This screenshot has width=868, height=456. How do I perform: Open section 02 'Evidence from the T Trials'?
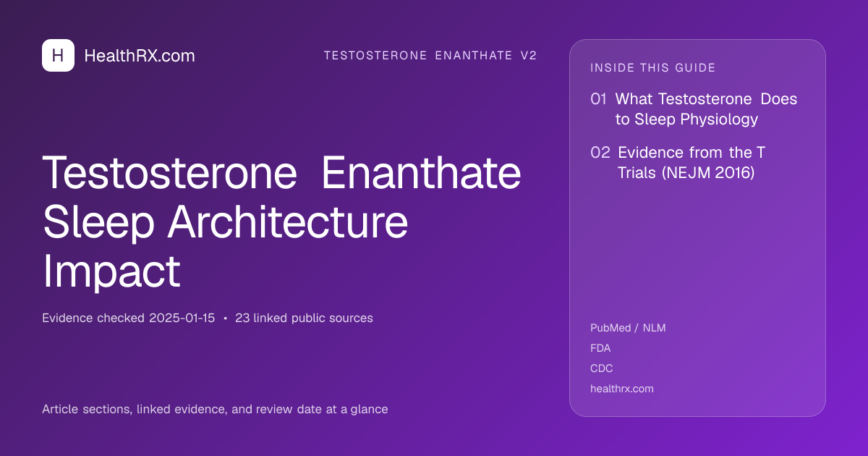click(678, 162)
